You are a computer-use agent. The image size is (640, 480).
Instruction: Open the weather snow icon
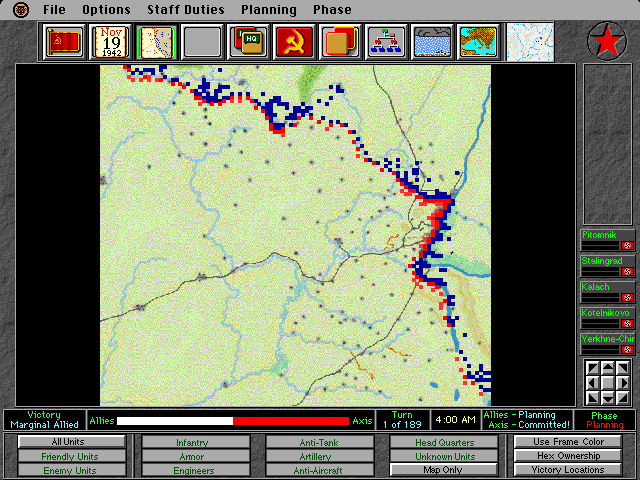432,42
